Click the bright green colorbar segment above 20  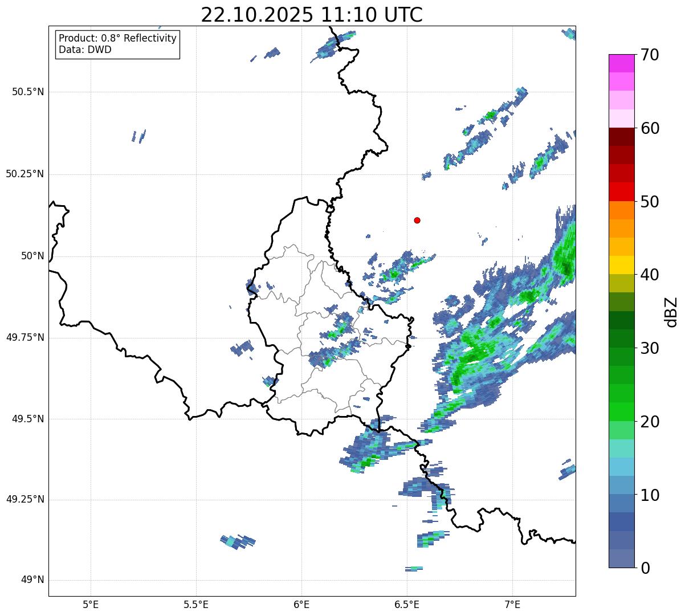tap(622, 412)
